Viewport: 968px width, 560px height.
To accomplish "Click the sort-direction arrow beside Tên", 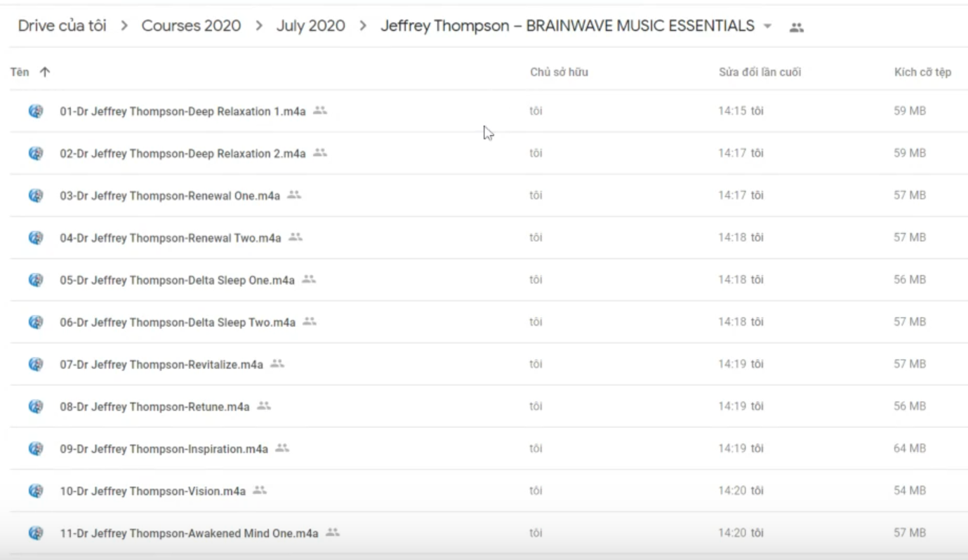I will 45,72.
